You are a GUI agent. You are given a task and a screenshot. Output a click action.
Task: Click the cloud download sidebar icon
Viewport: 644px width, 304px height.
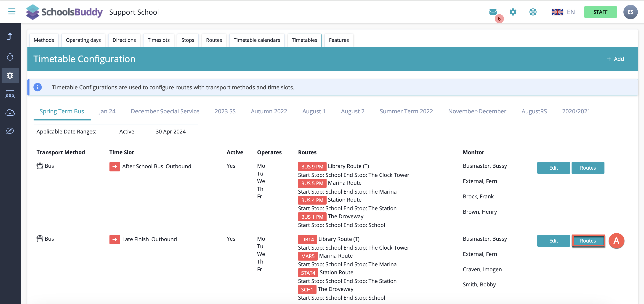pos(10,112)
